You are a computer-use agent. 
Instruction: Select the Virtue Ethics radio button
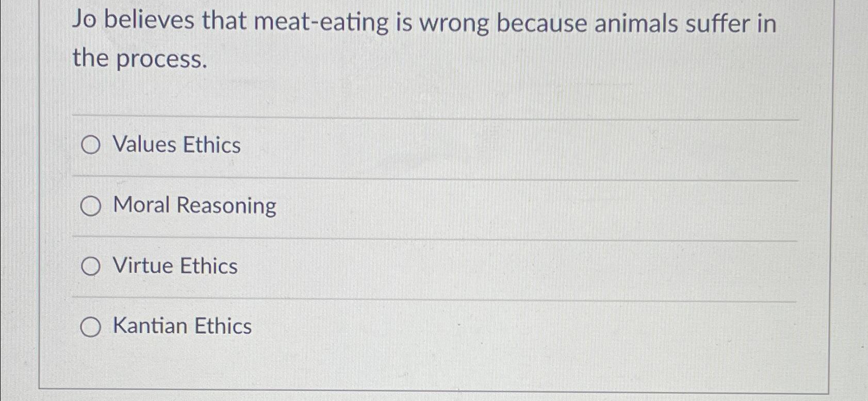[91, 266]
